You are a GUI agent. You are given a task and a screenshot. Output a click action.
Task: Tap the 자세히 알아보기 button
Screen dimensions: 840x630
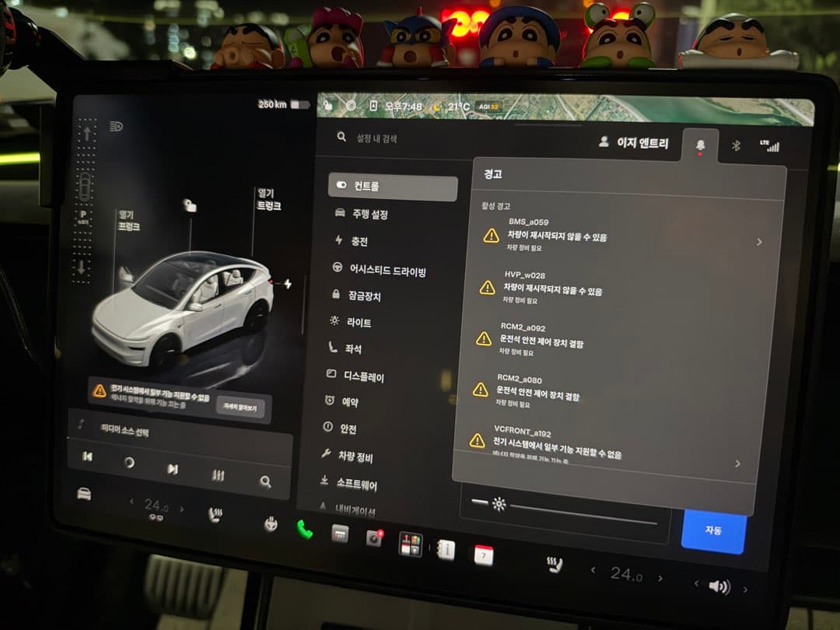[240, 407]
